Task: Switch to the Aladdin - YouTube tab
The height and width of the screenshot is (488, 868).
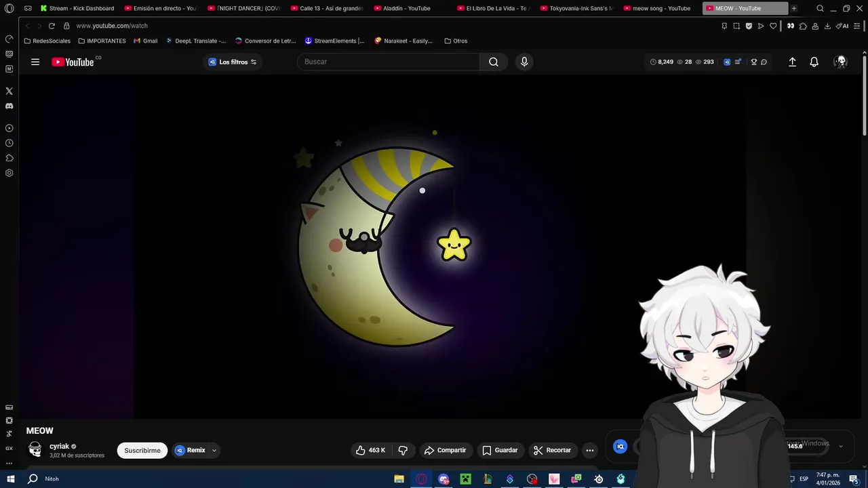Action: pos(410,8)
